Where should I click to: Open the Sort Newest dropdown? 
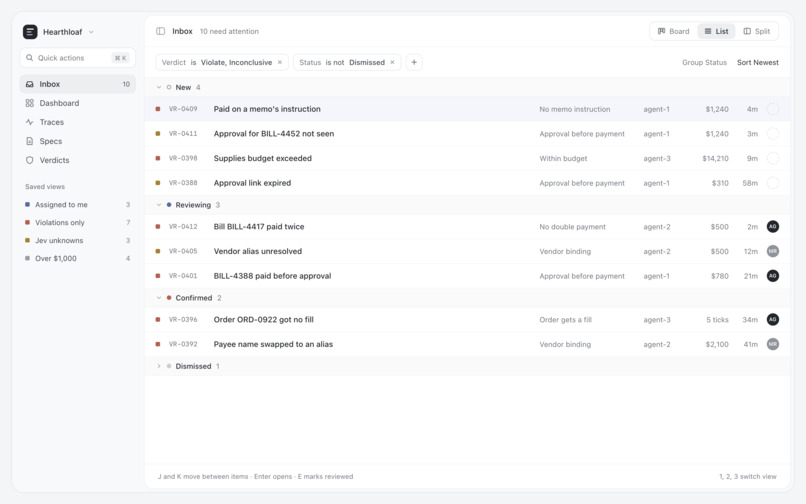pyautogui.click(x=758, y=62)
